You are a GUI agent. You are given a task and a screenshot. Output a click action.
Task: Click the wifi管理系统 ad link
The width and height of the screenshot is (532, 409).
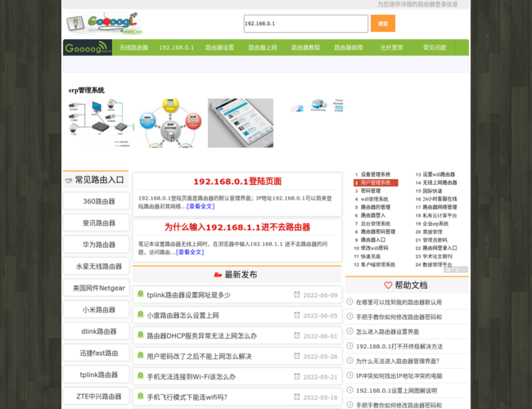pos(374,199)
